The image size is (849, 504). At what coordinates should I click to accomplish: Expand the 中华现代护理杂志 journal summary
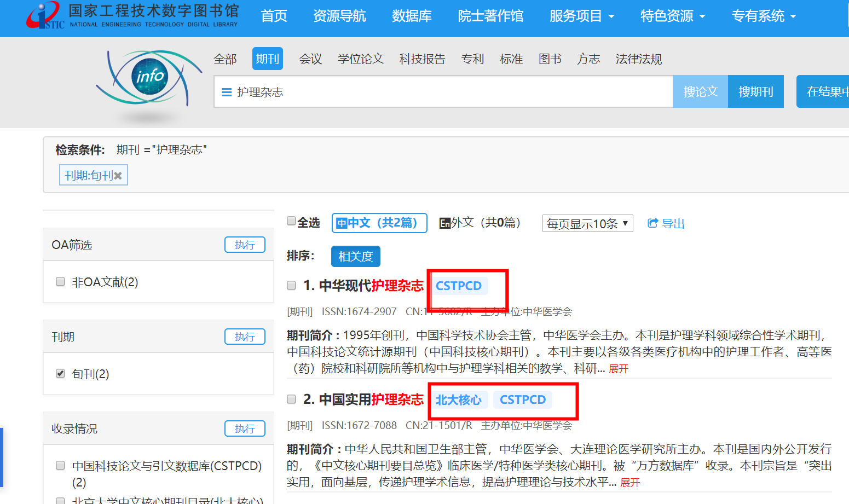619,369
